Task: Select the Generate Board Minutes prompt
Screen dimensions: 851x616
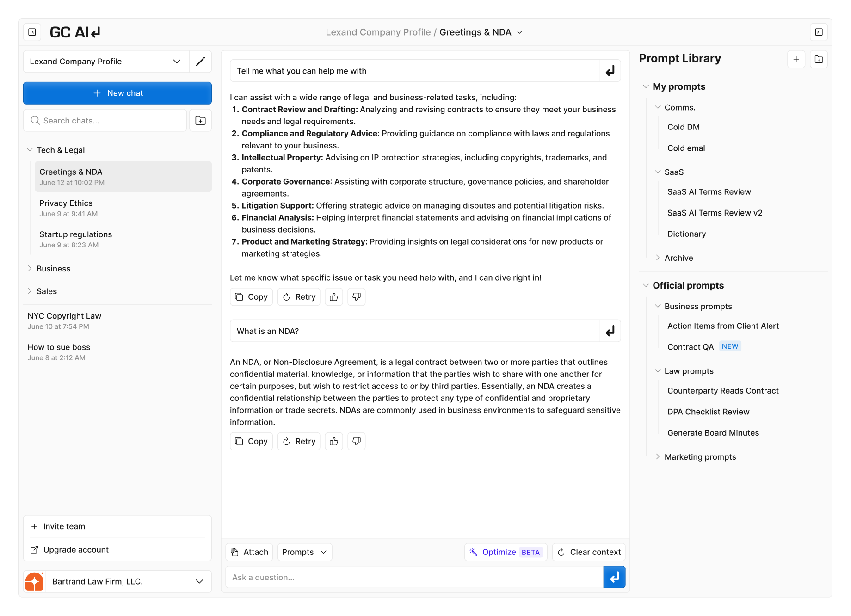Action: [x=713, y=433]
